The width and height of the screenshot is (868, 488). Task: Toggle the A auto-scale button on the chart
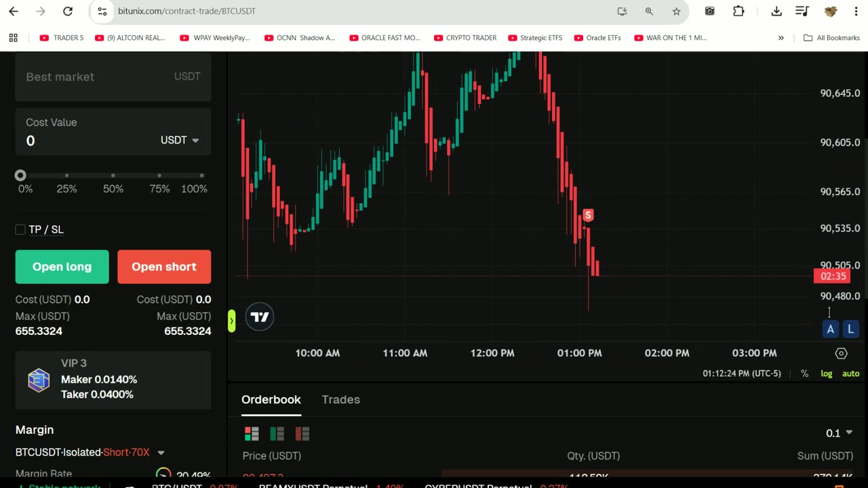pyautogui.click(x=830, y=329)
